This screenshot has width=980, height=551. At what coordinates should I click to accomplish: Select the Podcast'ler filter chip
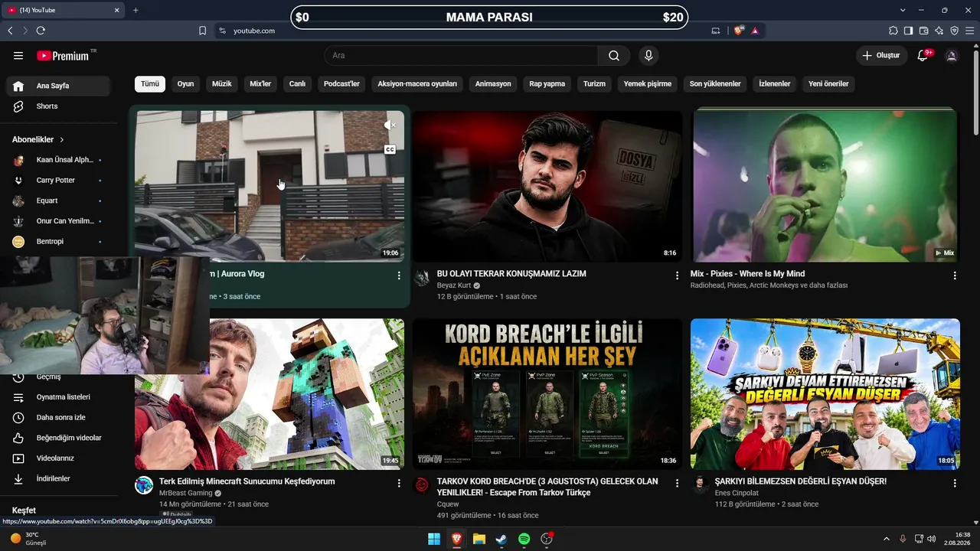(341, 84)
